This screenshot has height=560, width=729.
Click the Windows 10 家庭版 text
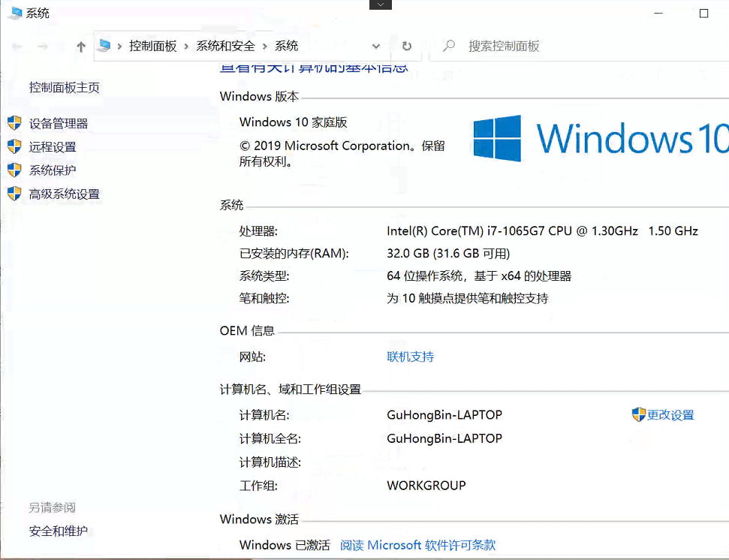(294, 122)
